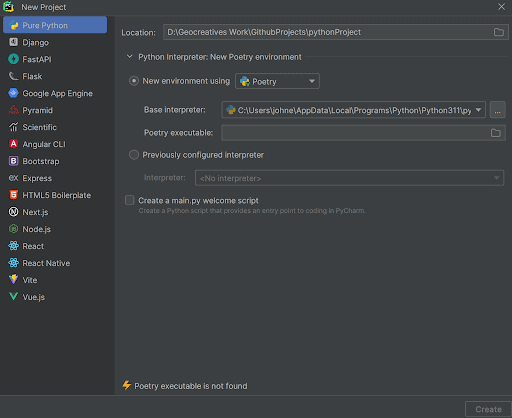
Task: Click the Node.js hexagon icon
Action: tap(14, 229)
